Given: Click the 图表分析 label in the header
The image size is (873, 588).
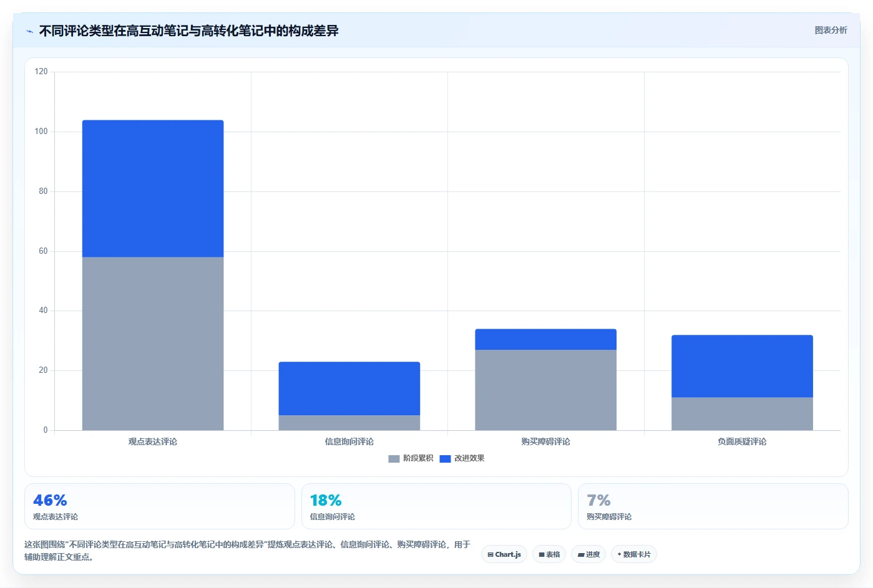Looking at the screenshot, I should pyautogui.click(x=831, y=30).
